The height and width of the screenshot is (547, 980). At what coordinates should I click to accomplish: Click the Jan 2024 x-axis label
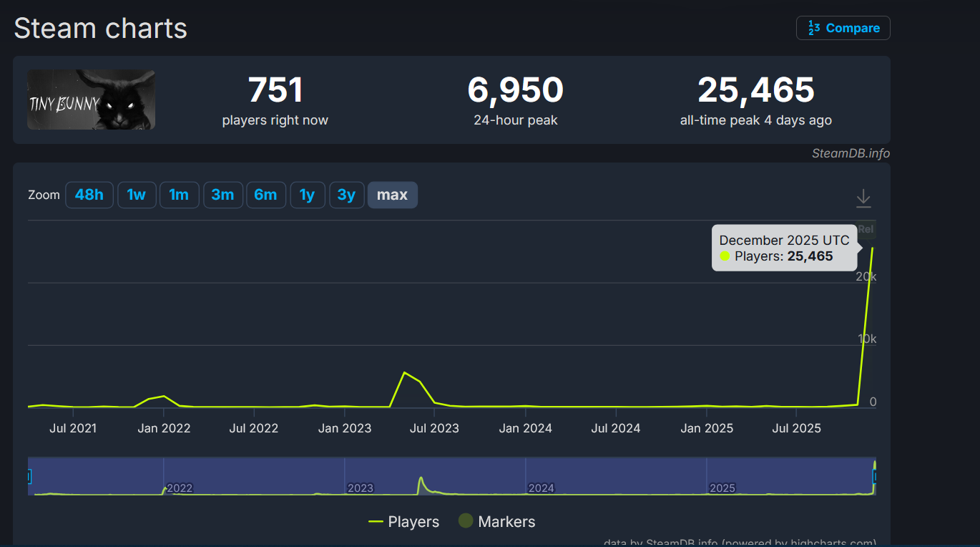526,428
